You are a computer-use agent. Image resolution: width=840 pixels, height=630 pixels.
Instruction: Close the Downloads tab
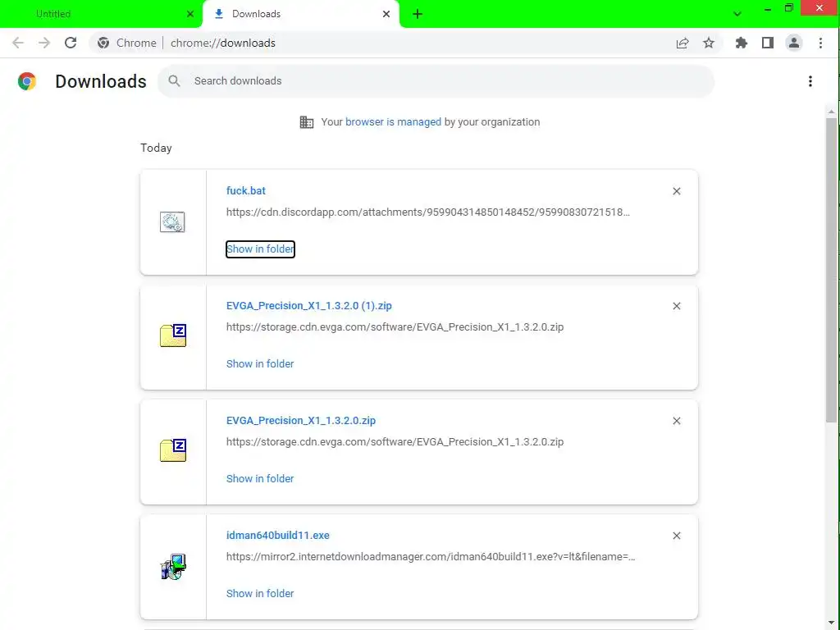coord(386,14)
